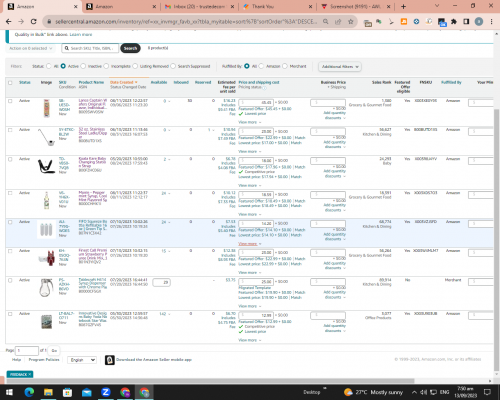Check the Koala Kare Baby Changing row checkbox
Screen dimensions: 500x400
[10, 159]
